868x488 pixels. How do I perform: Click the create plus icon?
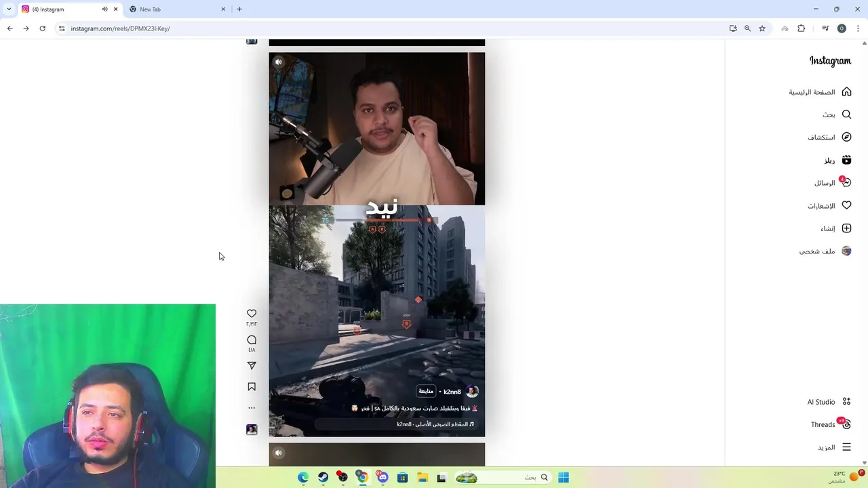click(x=846, y=228)
